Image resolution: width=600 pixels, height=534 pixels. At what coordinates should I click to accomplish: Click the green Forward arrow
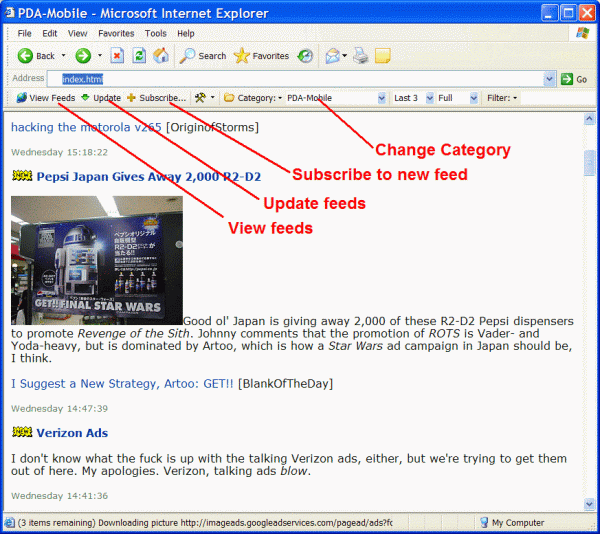coord(83,56)
